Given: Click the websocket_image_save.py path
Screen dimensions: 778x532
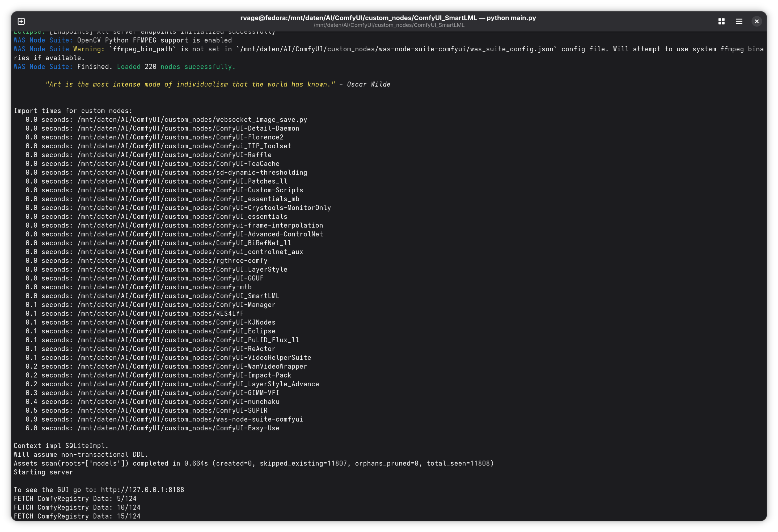Looking at the screenshot, I should pos(192,120).
